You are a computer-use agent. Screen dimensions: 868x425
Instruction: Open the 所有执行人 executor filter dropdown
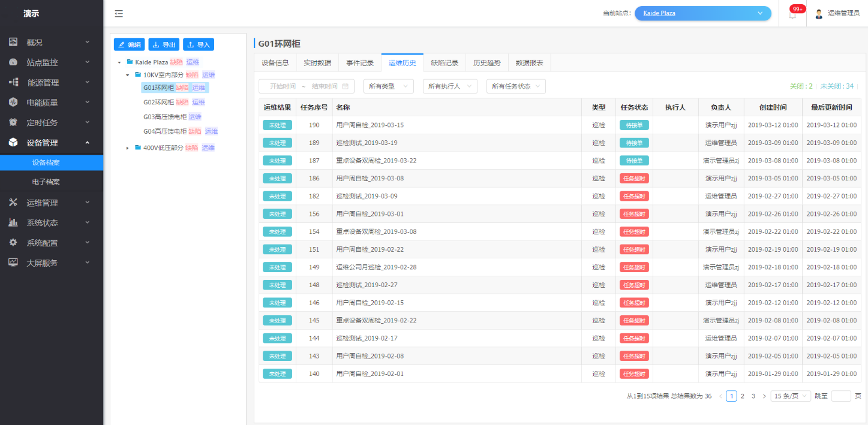(449, 86)
